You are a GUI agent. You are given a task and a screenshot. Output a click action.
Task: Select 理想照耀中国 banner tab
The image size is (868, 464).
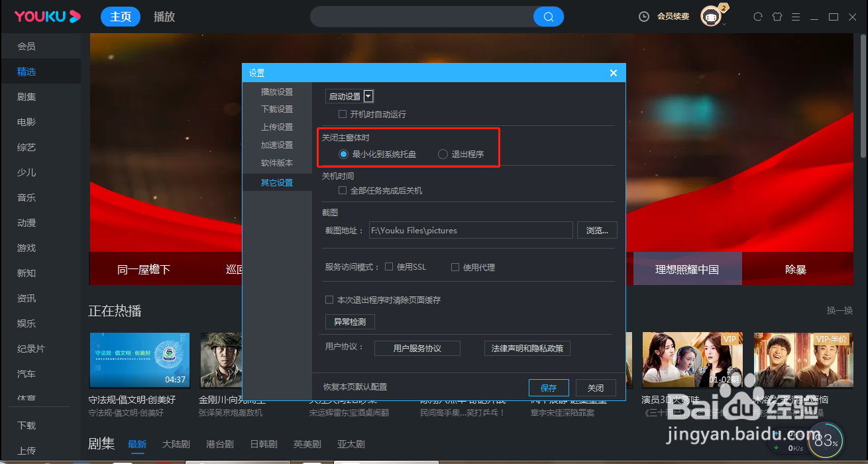(687, 269)
